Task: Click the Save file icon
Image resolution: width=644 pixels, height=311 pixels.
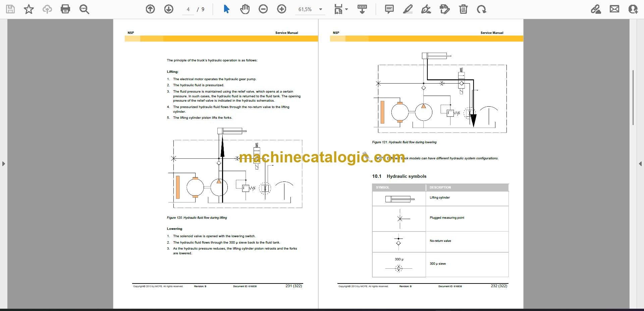Action: (x=10, y=9)
